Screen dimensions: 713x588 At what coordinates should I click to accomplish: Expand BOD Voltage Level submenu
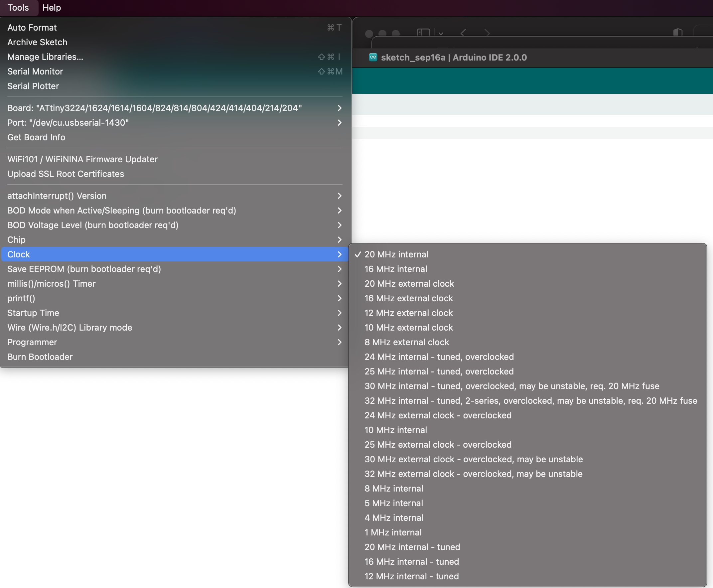(175, 224)
